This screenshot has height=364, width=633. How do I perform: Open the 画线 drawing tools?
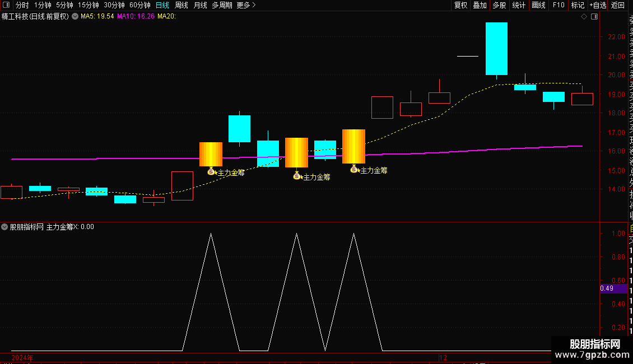(538, 5)
